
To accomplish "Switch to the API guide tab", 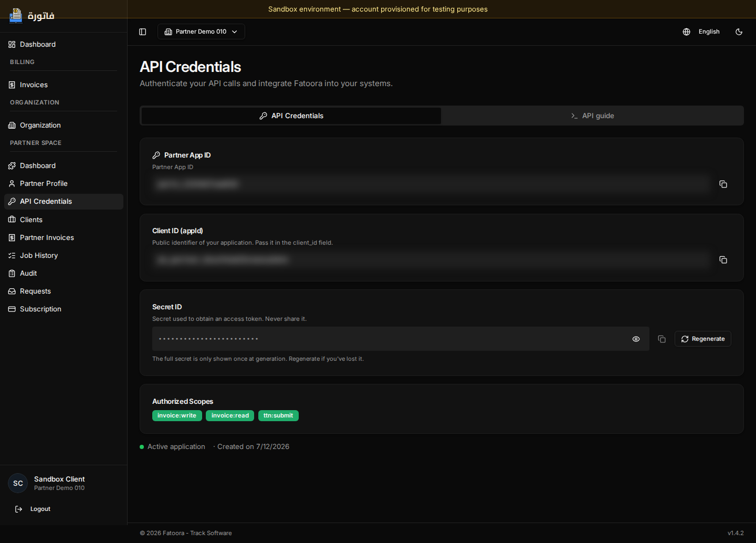I will [x=592, y=116].
